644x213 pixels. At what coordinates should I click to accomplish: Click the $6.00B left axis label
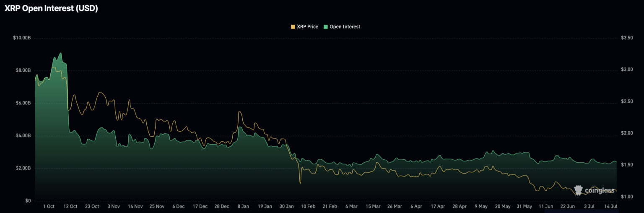point(23,103)
